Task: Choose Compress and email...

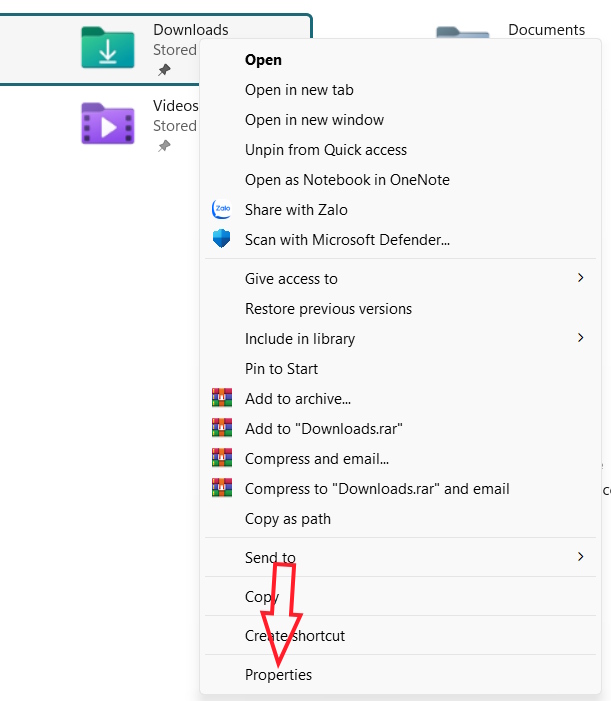Action: click(x=400, y=458)
